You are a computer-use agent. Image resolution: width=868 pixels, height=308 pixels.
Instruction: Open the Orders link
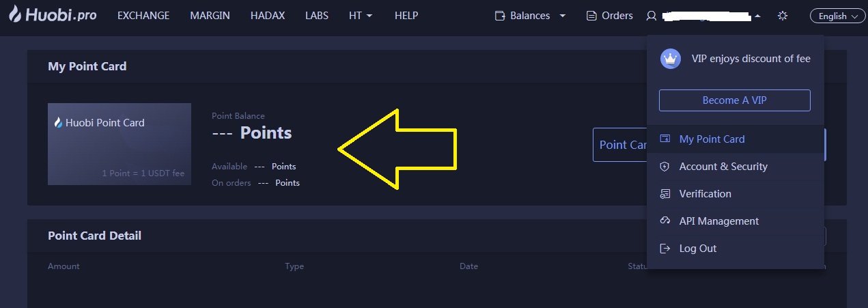[x=617, y=15]
